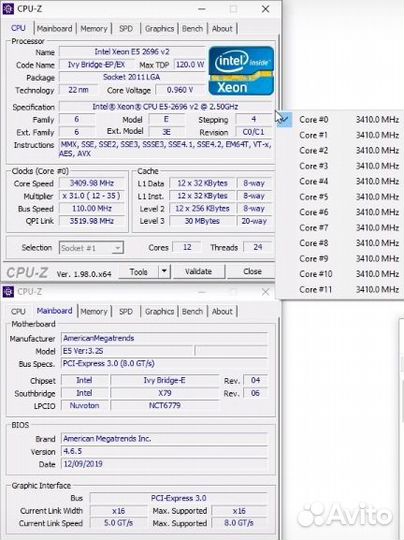Select CPU tab in top CPU-Z window
The width and height of the screenshot is (404, 540).
coord(18,28)
